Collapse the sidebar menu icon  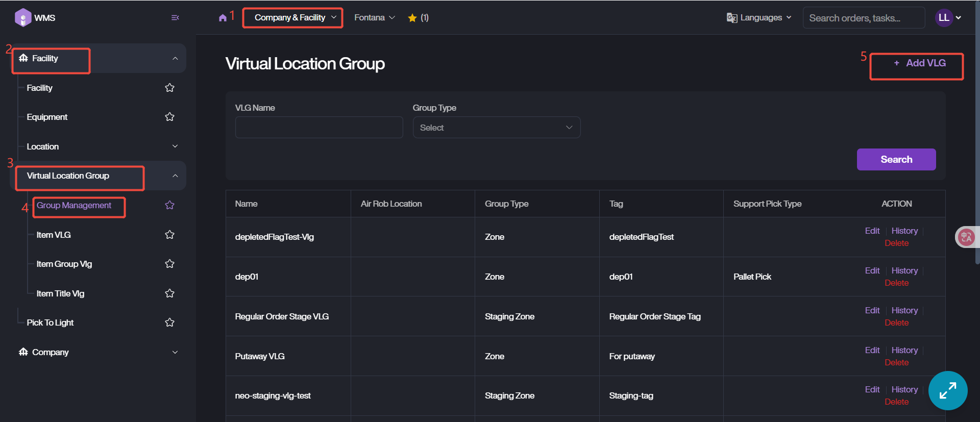(175, 18)
